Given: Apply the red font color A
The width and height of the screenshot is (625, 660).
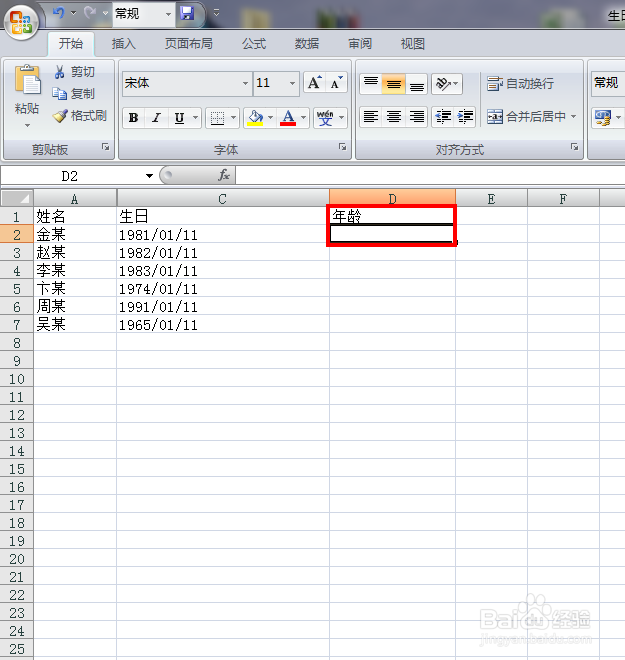Looking at the screenshot, I should (288, 118).
